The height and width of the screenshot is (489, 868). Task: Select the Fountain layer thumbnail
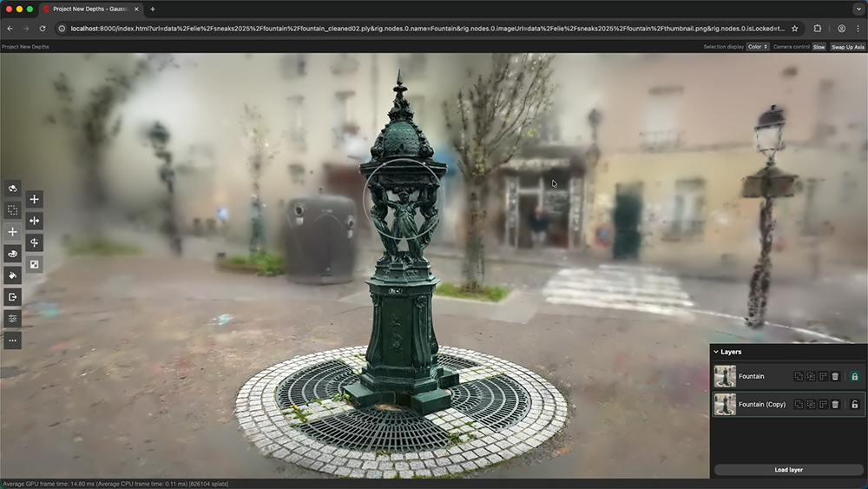pyautogui.click(x=725, y=376)
